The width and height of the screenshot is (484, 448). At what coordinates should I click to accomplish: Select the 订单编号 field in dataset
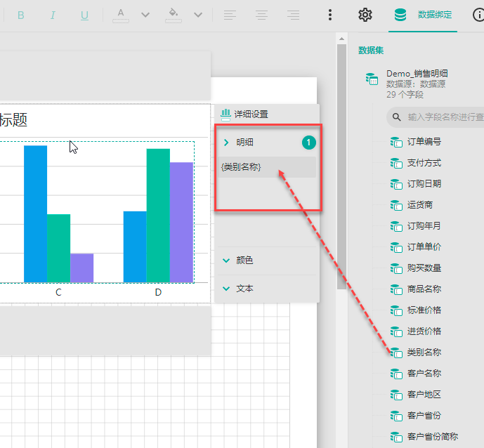(x=424, y=142)
